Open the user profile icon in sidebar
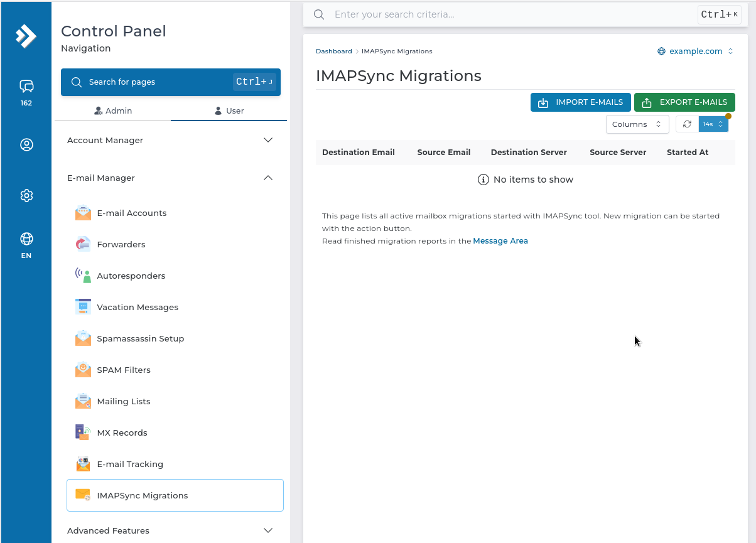 [x=26, y=144]
